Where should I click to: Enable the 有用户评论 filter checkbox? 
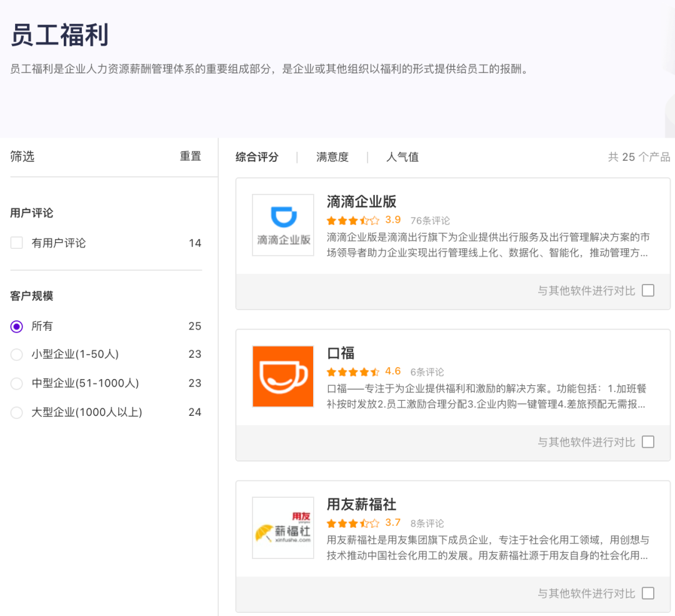17,243
